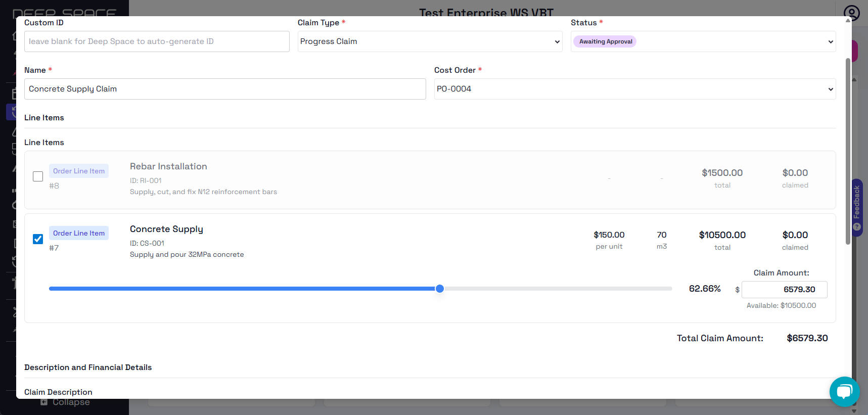Click the Description and Financial Details heading

click(x=88, y=367)
